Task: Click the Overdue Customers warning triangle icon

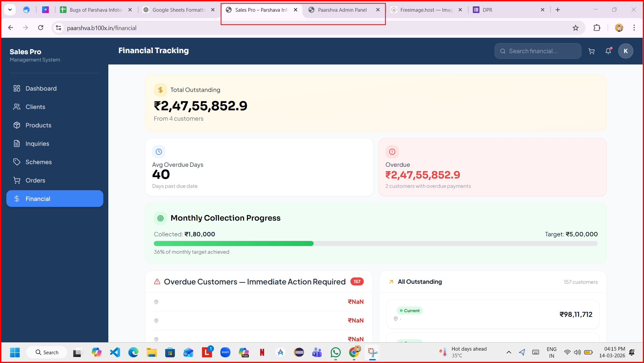Action: click(157, 282)
